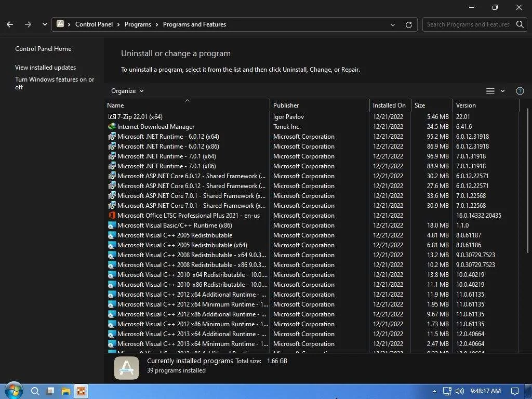The width and height of the screenshot is (532, 399).
Task: Select Visual C++ 2010 x86 Redistributable row
Action: (x=312, y=284)
